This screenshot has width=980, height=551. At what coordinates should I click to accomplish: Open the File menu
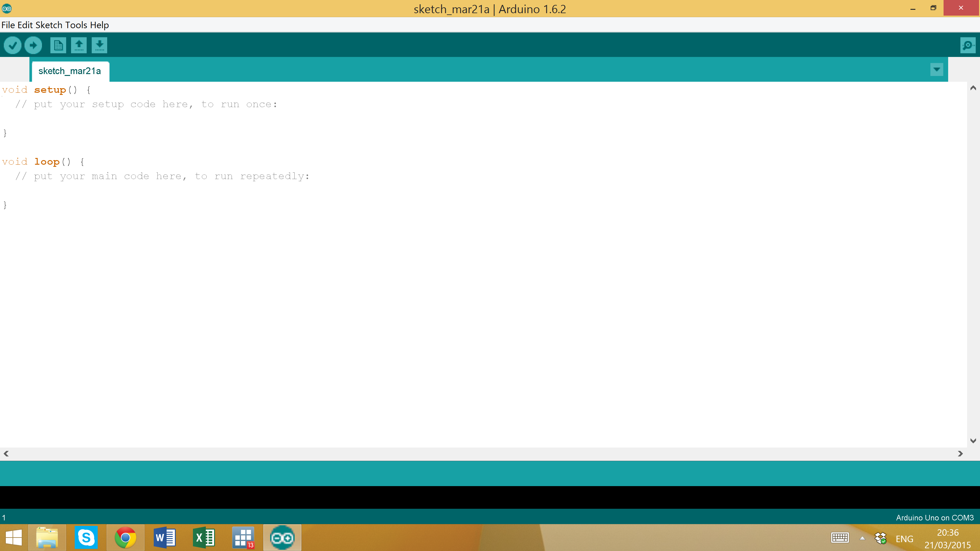point(8,25)
